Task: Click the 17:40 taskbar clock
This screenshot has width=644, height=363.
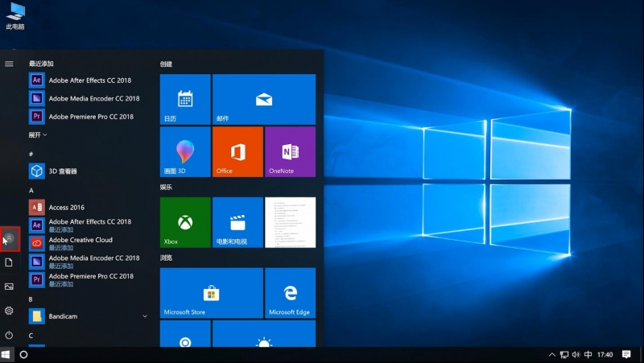Action: coord(605,354)
